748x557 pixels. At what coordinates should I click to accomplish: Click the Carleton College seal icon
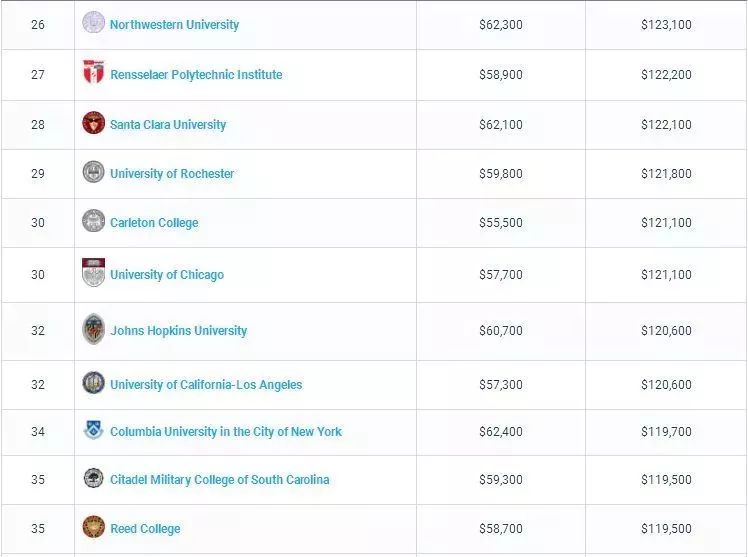[93, 221]
